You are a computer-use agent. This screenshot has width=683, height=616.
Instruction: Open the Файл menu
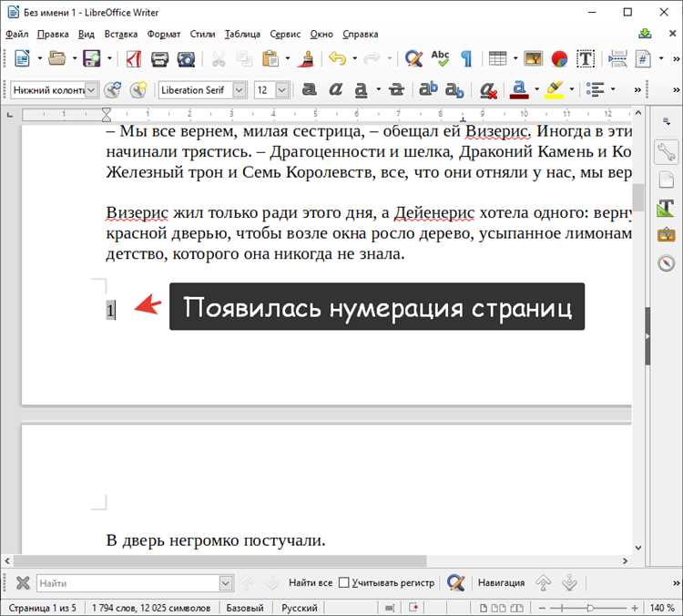(x=17, y=34)
